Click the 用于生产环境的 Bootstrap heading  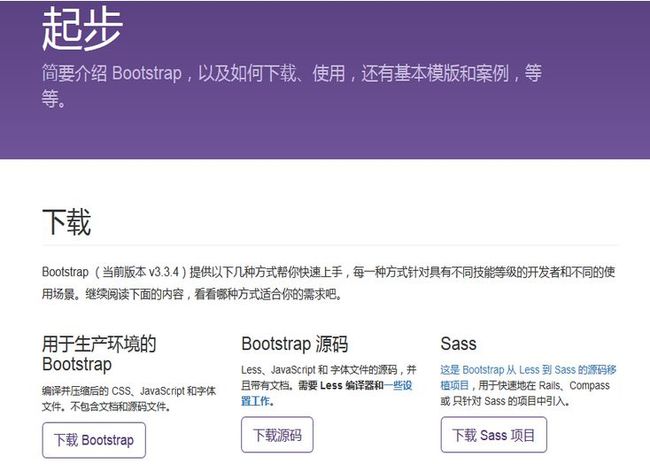99,354
